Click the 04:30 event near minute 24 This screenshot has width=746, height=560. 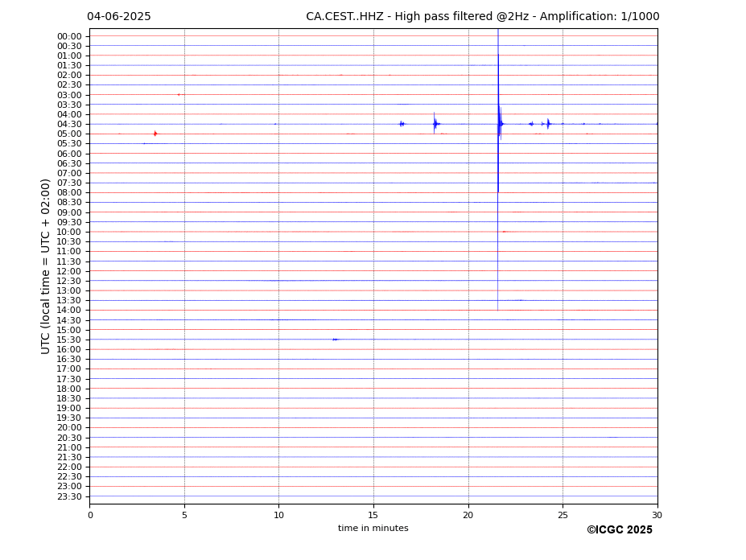[548, 124]
